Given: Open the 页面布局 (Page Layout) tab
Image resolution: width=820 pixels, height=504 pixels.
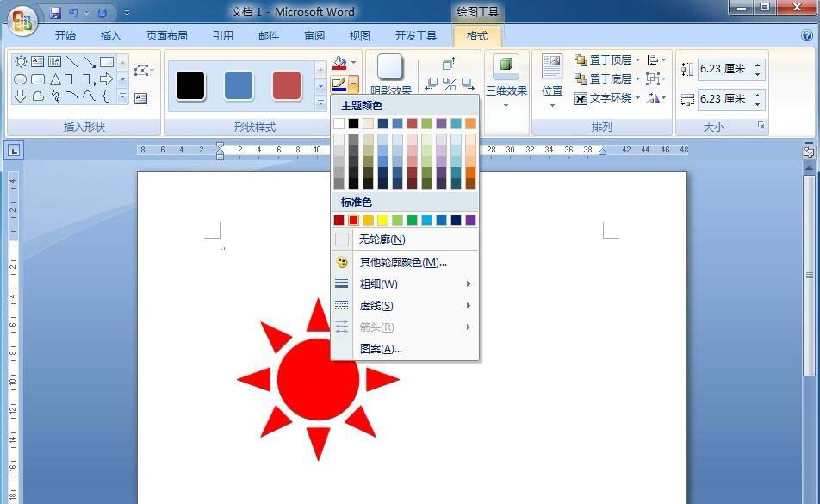Looking at the screenshot, I should pos(167,35).
